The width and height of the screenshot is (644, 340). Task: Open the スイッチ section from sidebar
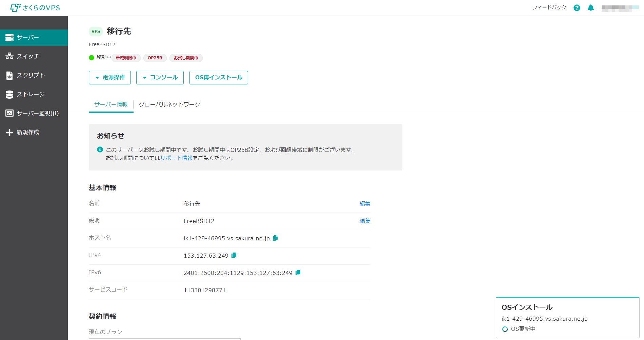coord(28,56)
